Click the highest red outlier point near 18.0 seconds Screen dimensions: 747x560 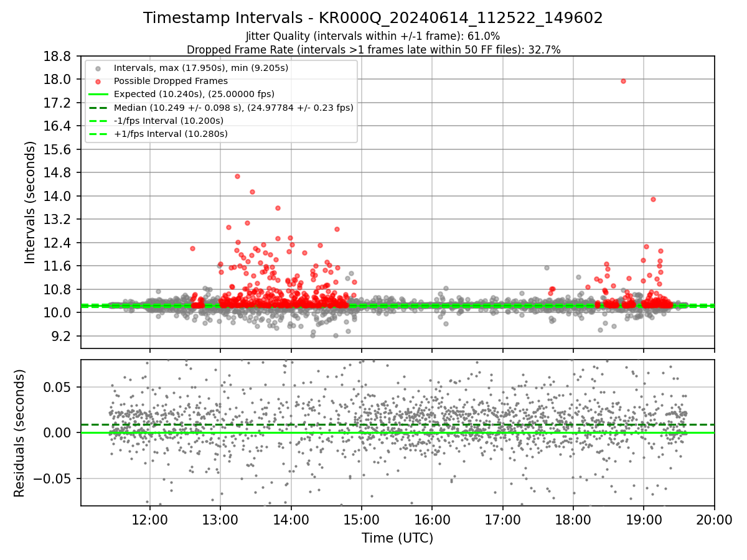click(x=622, y=81)
